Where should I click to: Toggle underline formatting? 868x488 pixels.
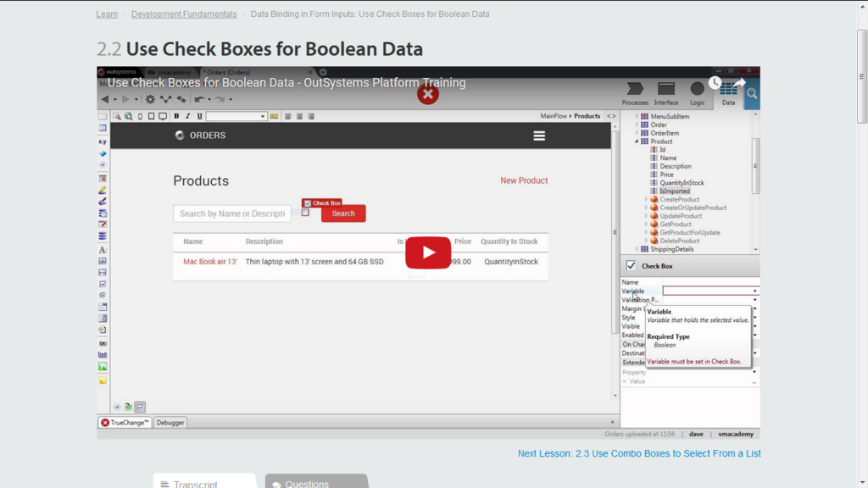tap(199, 116)
